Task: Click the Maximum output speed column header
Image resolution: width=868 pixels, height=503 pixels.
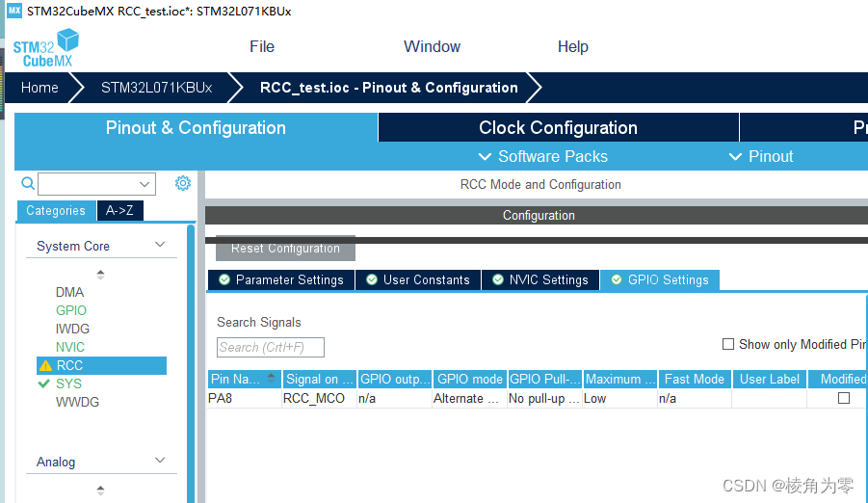Action: pos(620,379)
